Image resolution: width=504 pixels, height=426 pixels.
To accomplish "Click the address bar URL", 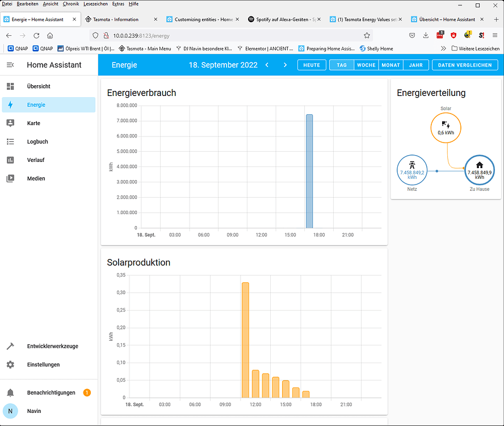I will pyautogui.click(x=141, y=36).
